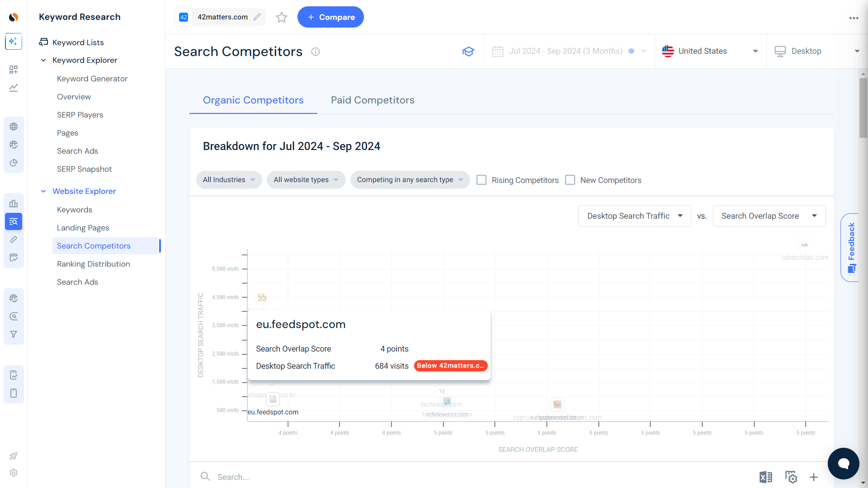Open the document check sidebar icon
868x488 pixels.
(x=14, y=375)
